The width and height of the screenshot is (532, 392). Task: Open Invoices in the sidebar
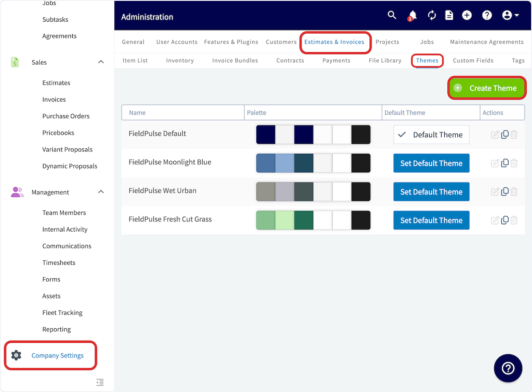54,99
